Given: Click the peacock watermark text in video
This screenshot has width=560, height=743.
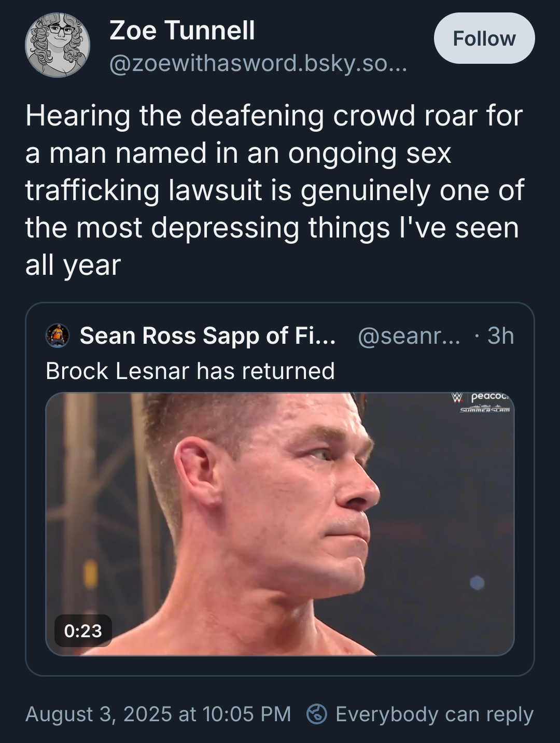Looking at the screenshot, I should coord(490,397).
